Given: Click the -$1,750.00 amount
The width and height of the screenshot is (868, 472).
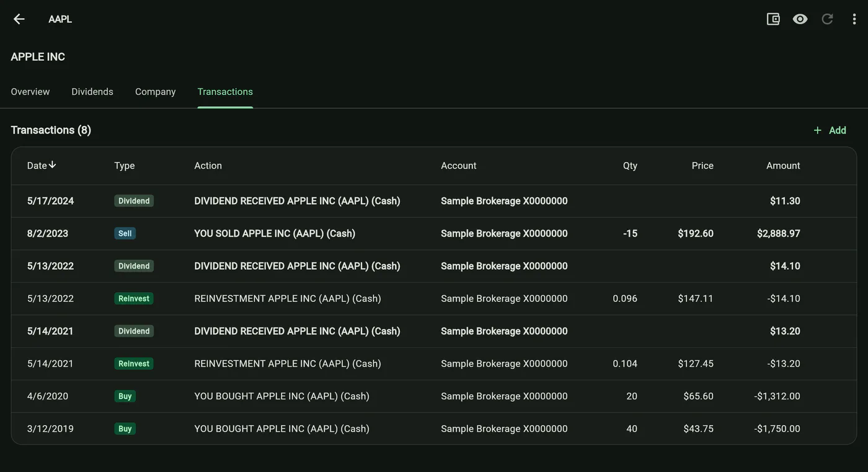Looking at the screenshot, I should pos(777,429).
